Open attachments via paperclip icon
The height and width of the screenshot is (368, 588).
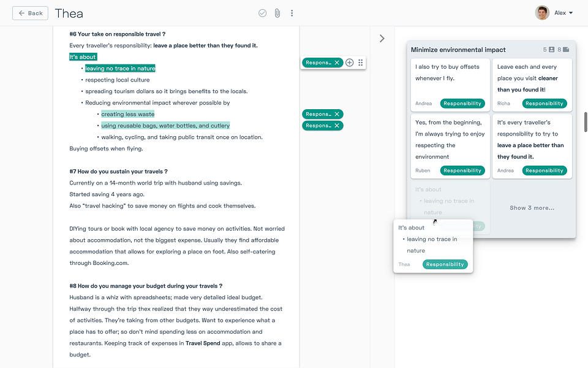277,13
